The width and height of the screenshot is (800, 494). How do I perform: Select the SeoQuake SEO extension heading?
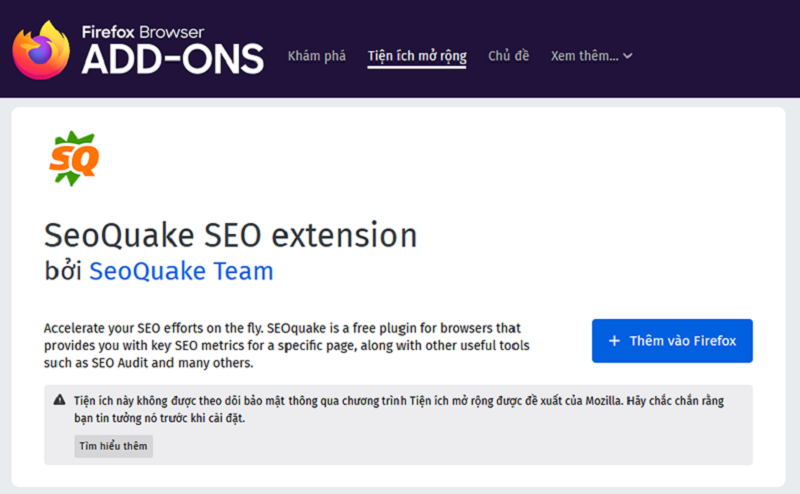(231, 236)
